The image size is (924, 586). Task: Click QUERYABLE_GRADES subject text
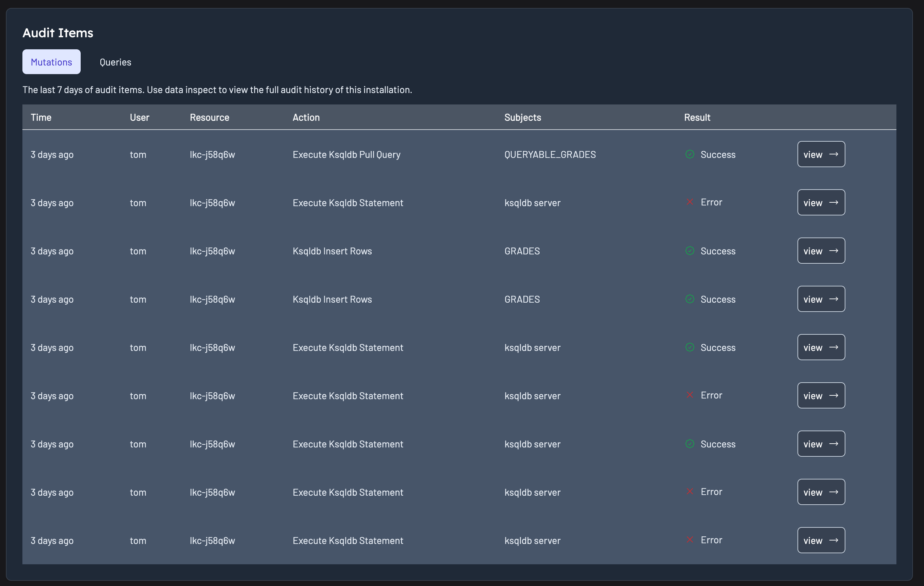tap(550, 155)
